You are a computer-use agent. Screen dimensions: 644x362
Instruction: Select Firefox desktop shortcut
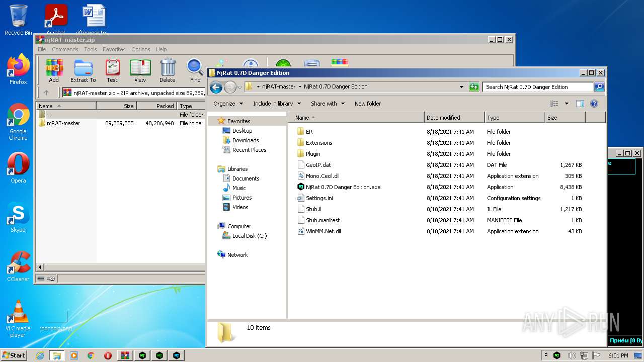(18, 70)
